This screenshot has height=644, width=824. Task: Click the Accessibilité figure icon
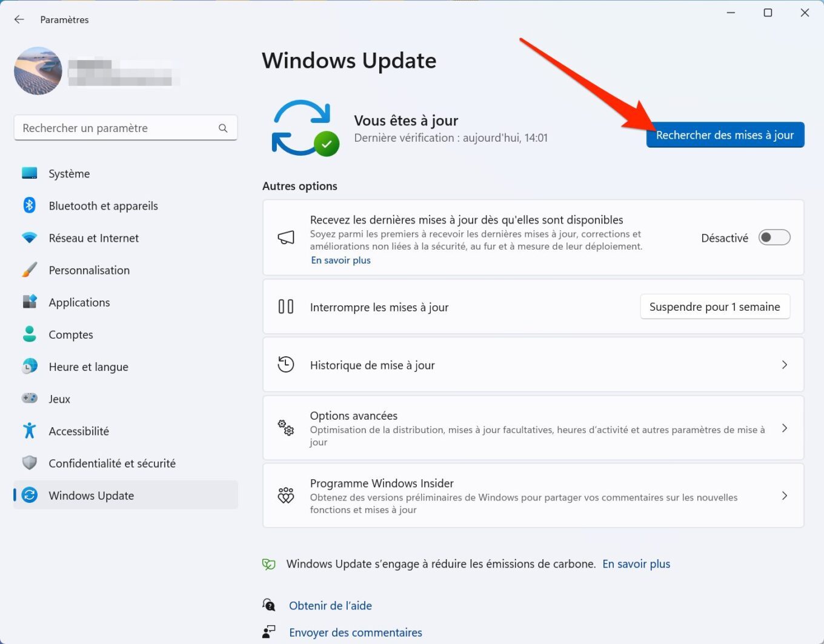[x=29, y=431]
